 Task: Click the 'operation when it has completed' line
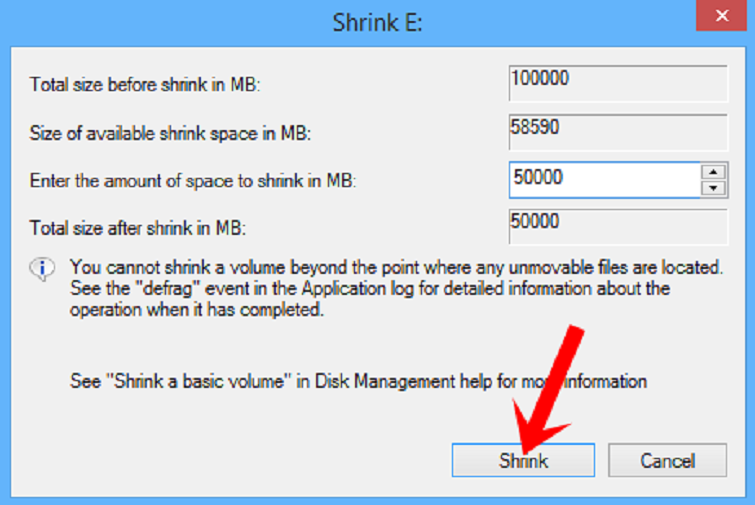pos(197,310)
